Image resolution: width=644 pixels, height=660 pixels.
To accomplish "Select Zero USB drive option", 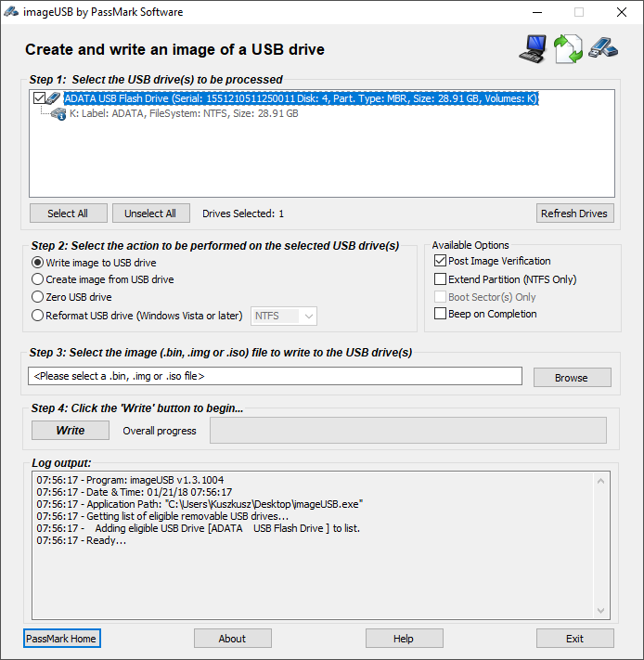I will point(37,297).
